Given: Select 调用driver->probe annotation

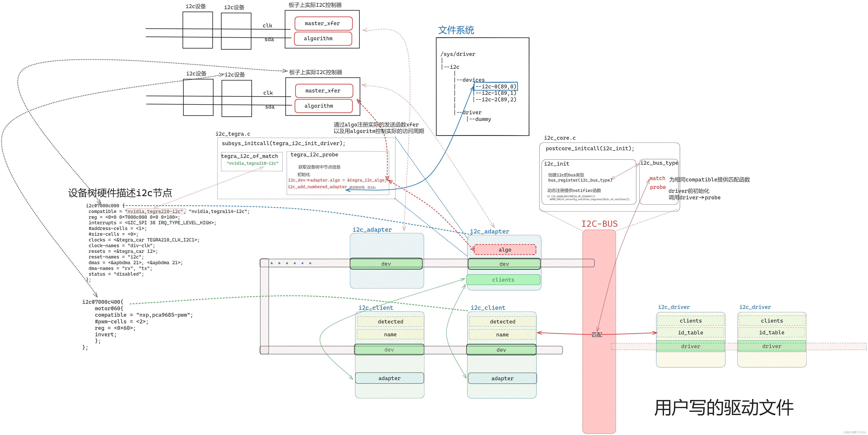Looking at the screenshot, I should [x=695, y=198].
